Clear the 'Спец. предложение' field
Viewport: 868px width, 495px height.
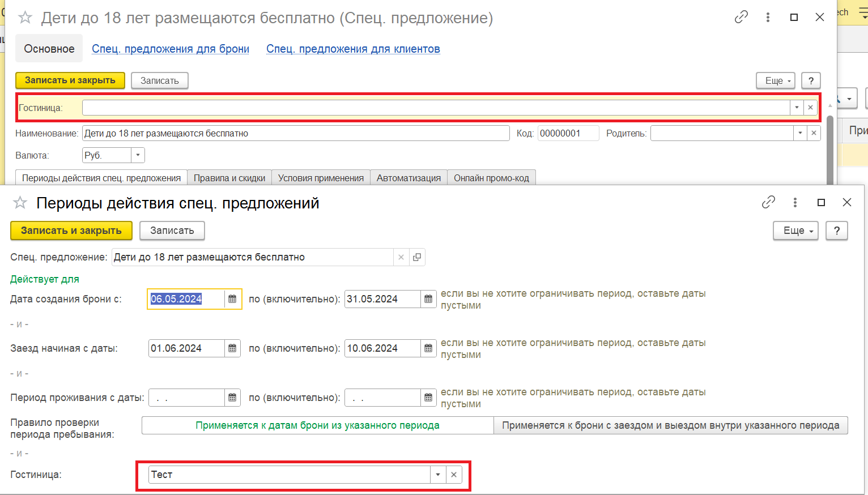[401, 257]
